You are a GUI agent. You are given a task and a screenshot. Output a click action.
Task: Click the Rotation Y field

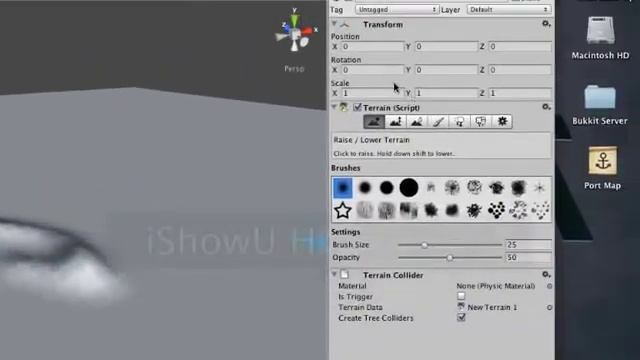[x=446, y=70]
